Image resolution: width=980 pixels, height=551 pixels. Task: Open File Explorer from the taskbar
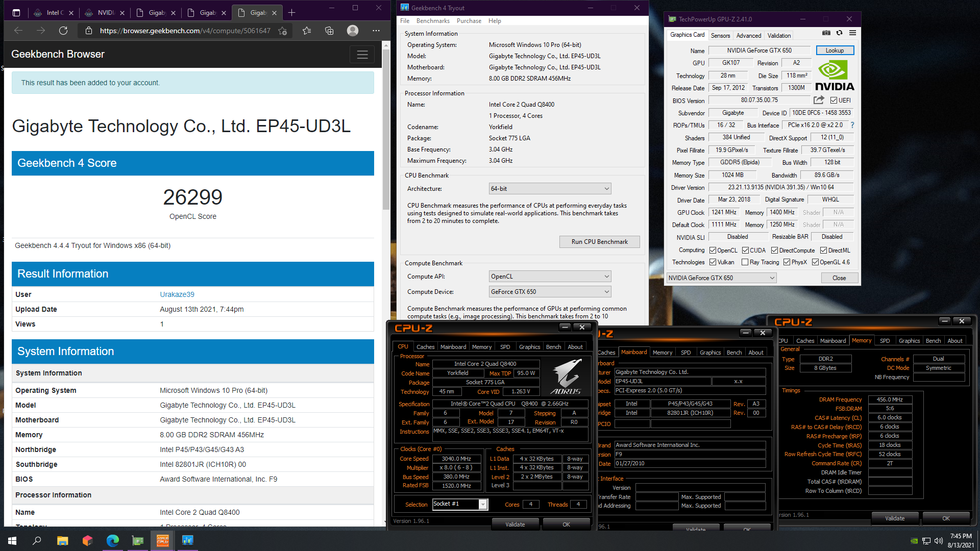click(62, 540)
